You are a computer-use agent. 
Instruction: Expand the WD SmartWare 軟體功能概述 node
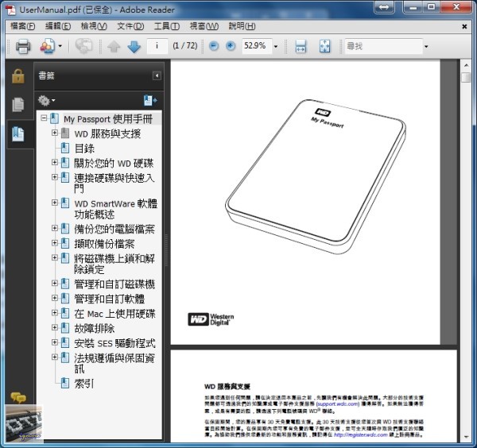[54, 203]
